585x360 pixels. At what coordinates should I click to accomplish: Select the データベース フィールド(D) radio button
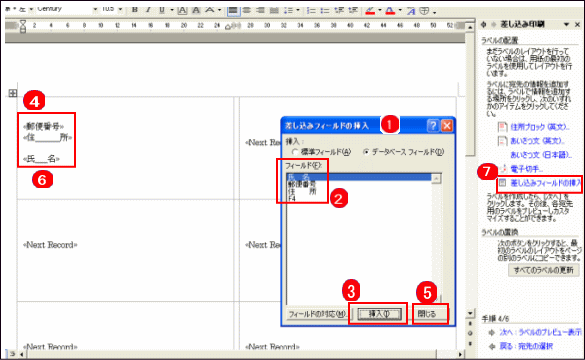pos(366,152)
